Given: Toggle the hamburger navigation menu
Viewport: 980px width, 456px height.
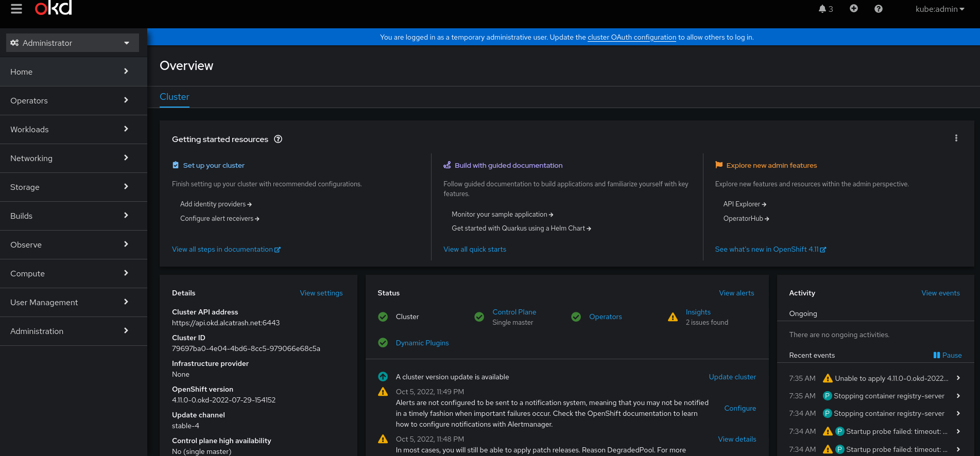Looking at the screenshot, I should click(x=16, y=9).
